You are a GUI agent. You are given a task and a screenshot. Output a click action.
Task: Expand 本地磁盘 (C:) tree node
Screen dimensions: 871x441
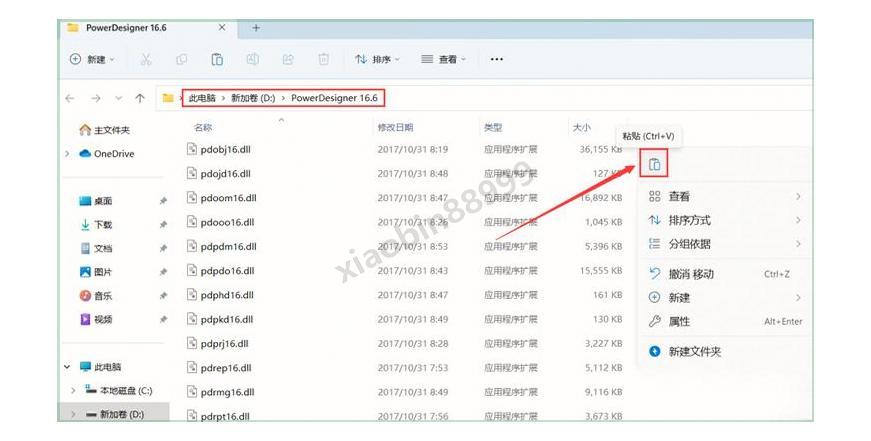pos(73,391)
